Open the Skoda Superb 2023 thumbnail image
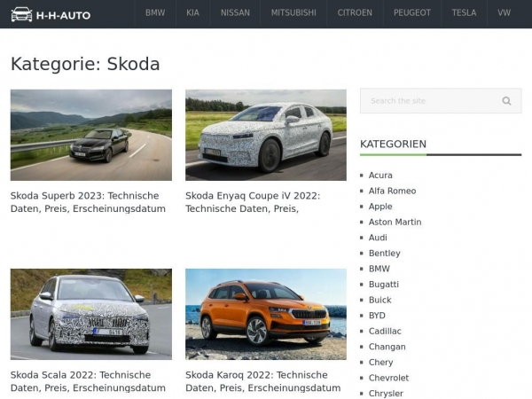This screenshot has width=532, height=399. point(91,135)
